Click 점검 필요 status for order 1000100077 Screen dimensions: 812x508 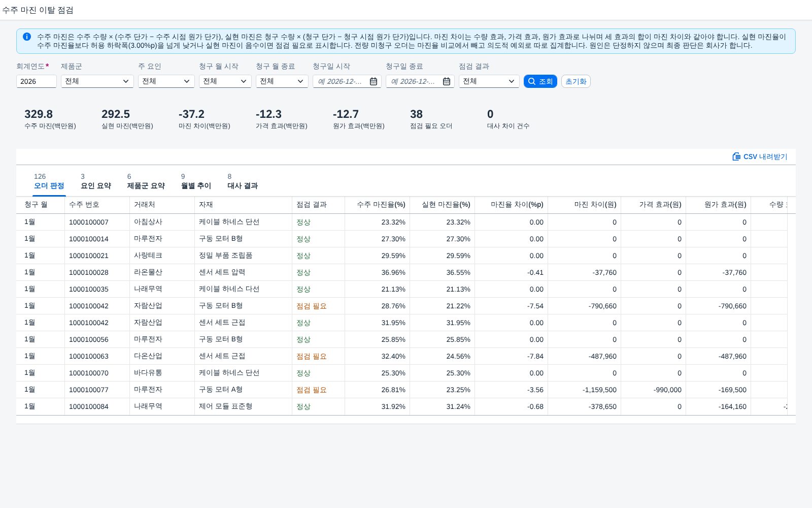point(312,390)
